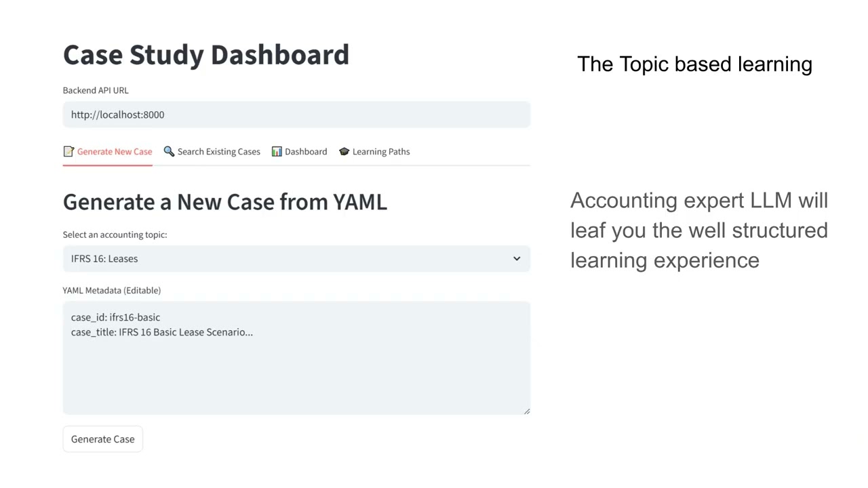868x488 pixels.
Task: Go to the Learning Paths tab
Action: 380,152
